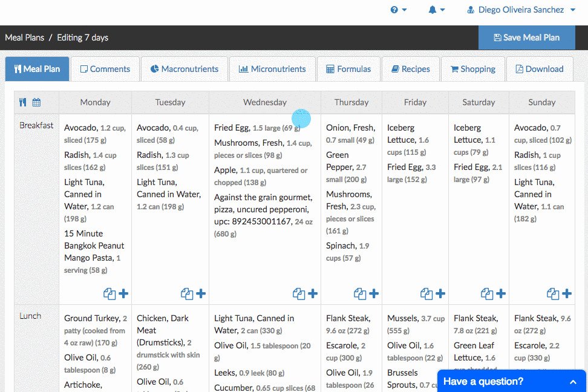Click the fork-and-knife icon in table header

23,102
